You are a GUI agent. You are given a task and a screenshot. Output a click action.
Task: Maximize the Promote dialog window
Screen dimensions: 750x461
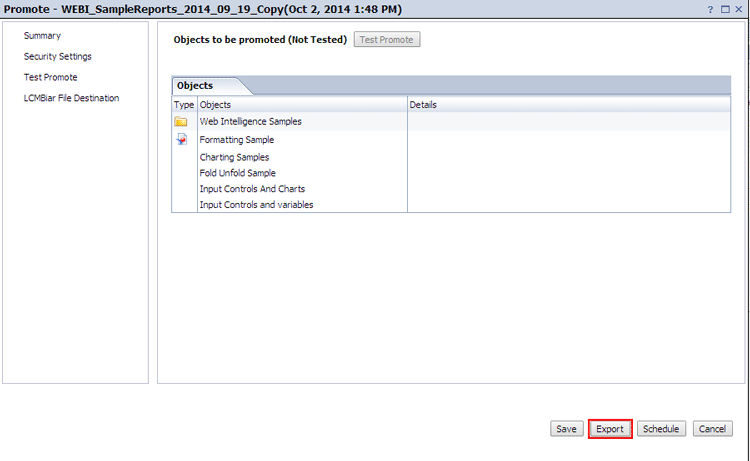coord(725,9)
